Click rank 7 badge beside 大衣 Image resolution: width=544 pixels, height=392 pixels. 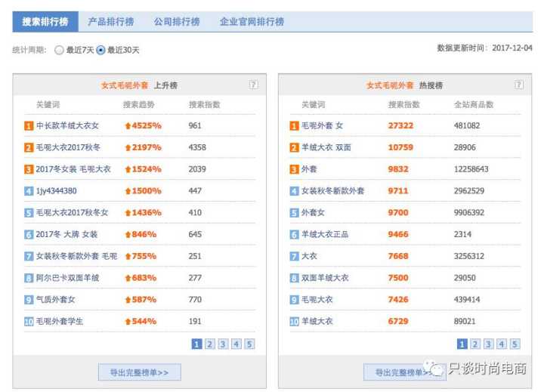[294, 257]
